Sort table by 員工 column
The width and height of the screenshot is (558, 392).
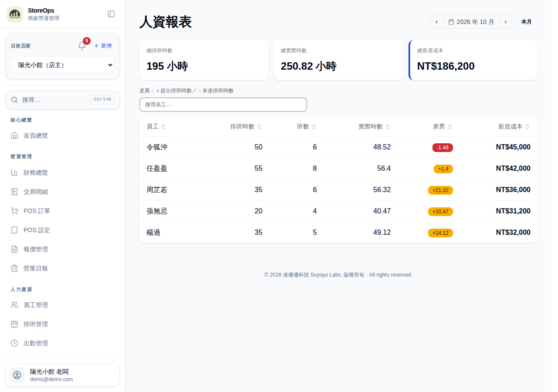click(x=156, y=127)
